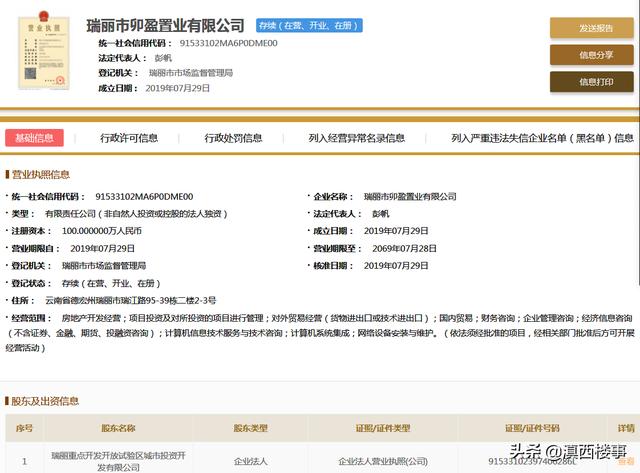This screenshot has width=640, height=473.
Task: Click the 序号 column header
Action: (x=24, y=428)
